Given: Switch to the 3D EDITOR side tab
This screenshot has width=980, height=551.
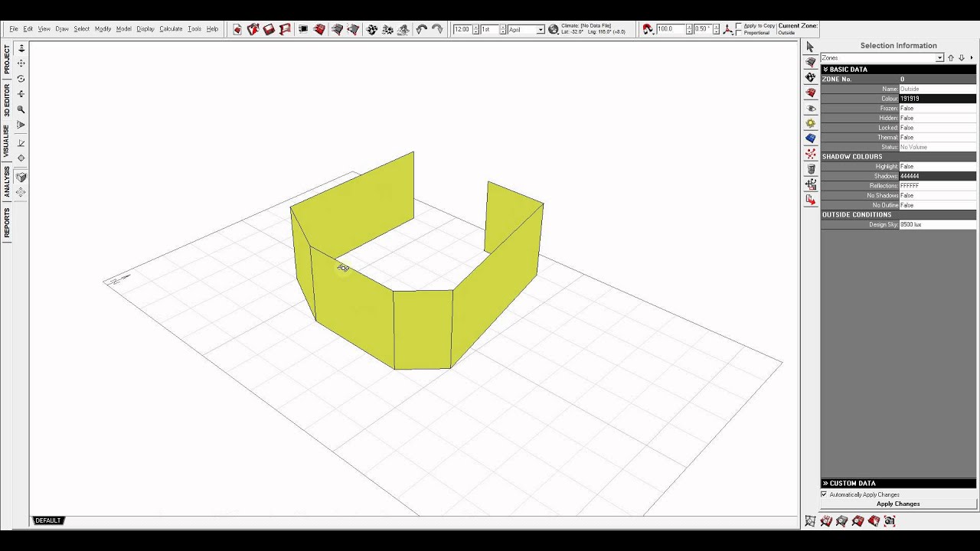Looking at the screenshot, I should coord(7,99).
